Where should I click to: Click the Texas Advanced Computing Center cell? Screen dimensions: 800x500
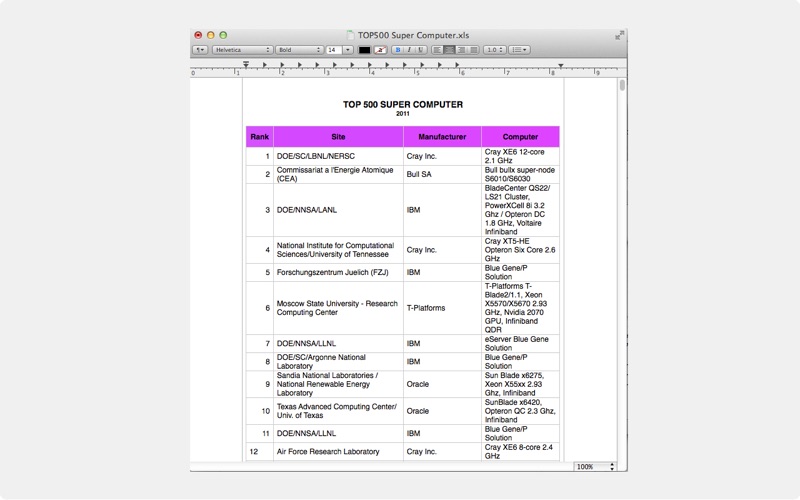pos(338,411)
